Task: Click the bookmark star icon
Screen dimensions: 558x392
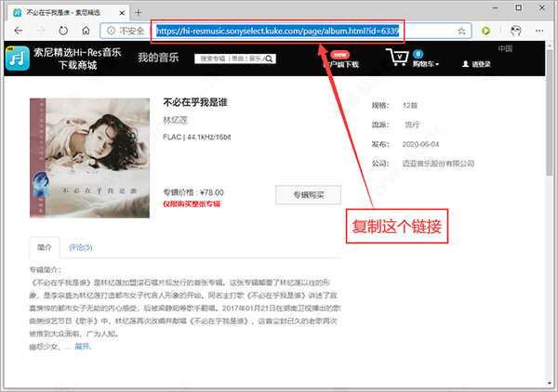Action: (461, 31)
